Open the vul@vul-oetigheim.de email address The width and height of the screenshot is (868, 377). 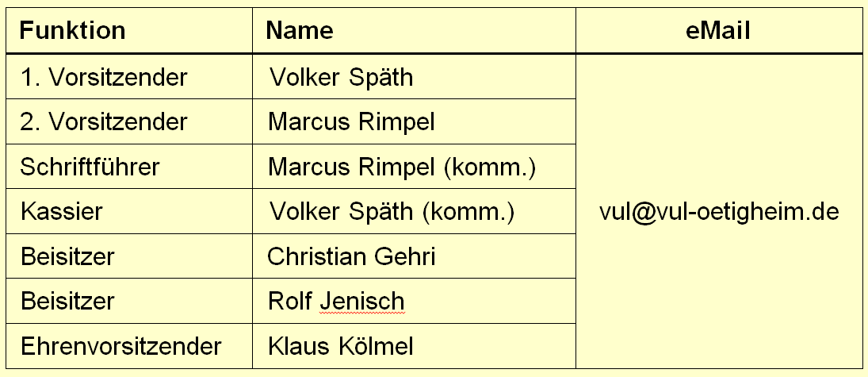pyautogui.click(x=719, y=212)
